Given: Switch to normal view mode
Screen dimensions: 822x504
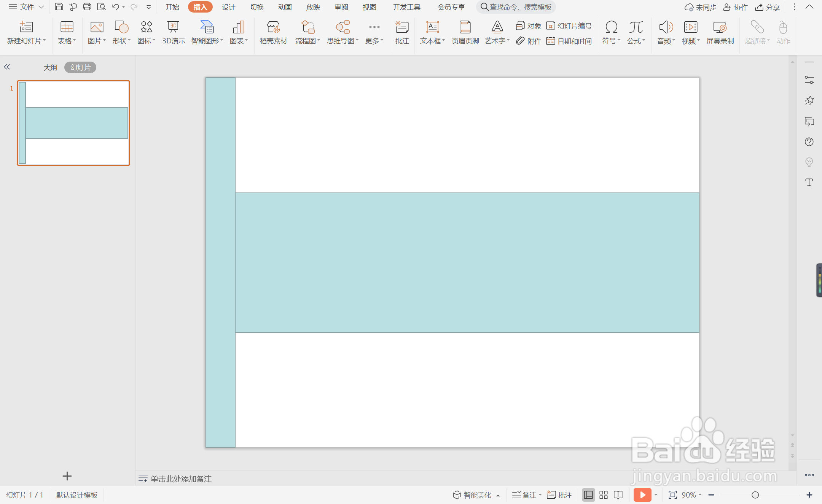Looking at the screenshot, I should 588,495.
